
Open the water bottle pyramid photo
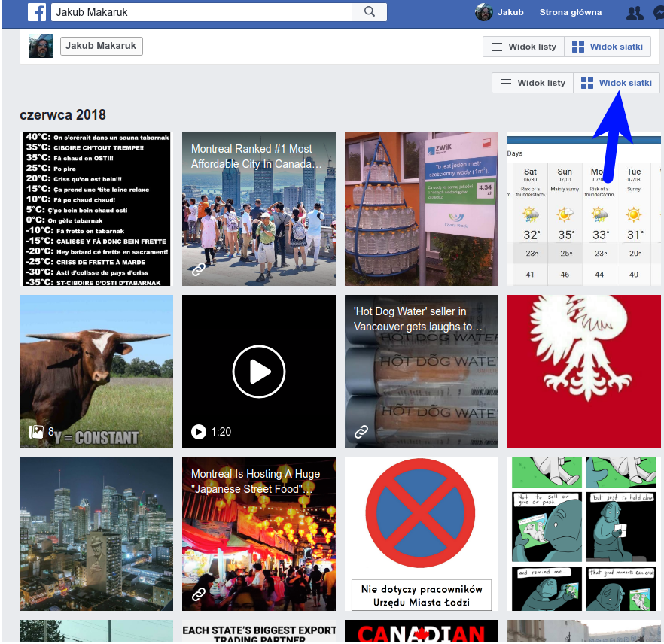(x=422, y=209)
